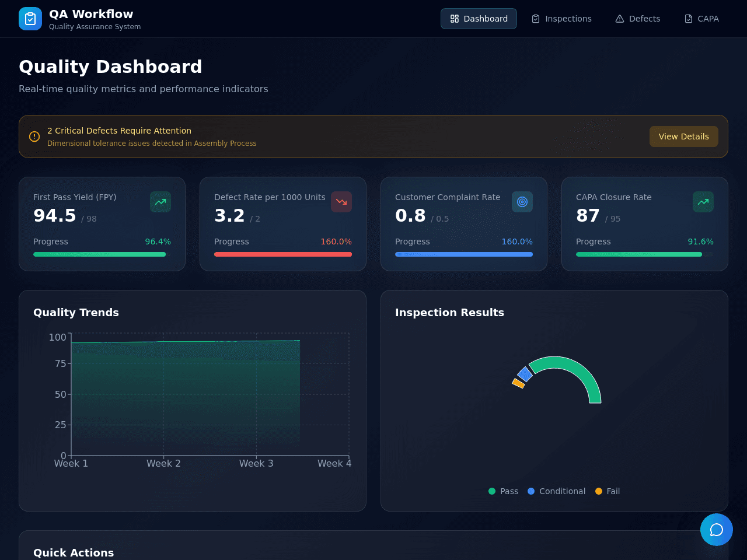Click the Dimensional tolerance issues alert description
The image size is (747, 560).
pos(152,143)
